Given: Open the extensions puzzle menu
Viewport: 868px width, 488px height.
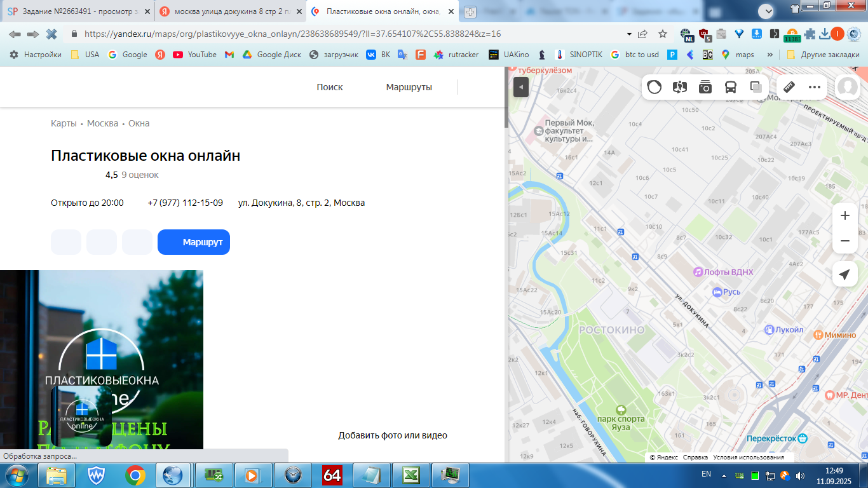Looking at the screenshot, I should click(x=810, y=34).
